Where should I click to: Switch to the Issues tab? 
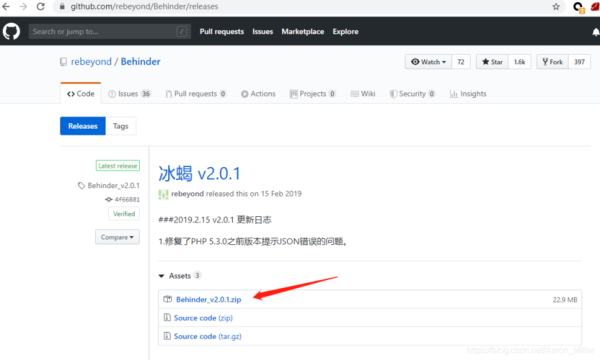point(129,94)
